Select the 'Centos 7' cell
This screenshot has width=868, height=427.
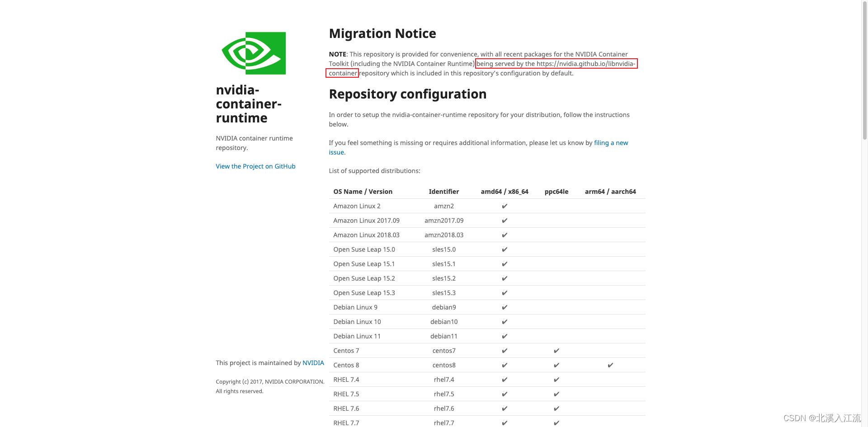pyautogui.click(x=346, y=351)
